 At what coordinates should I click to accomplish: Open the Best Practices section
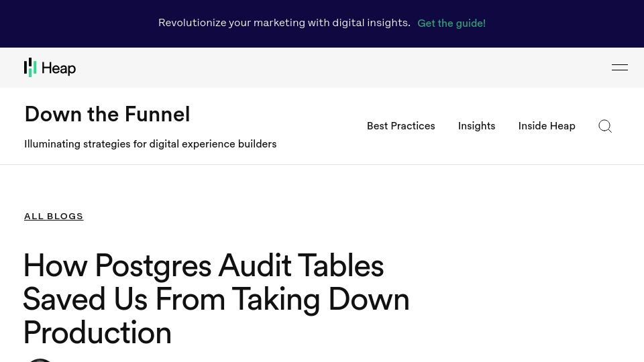click(401, 126)
